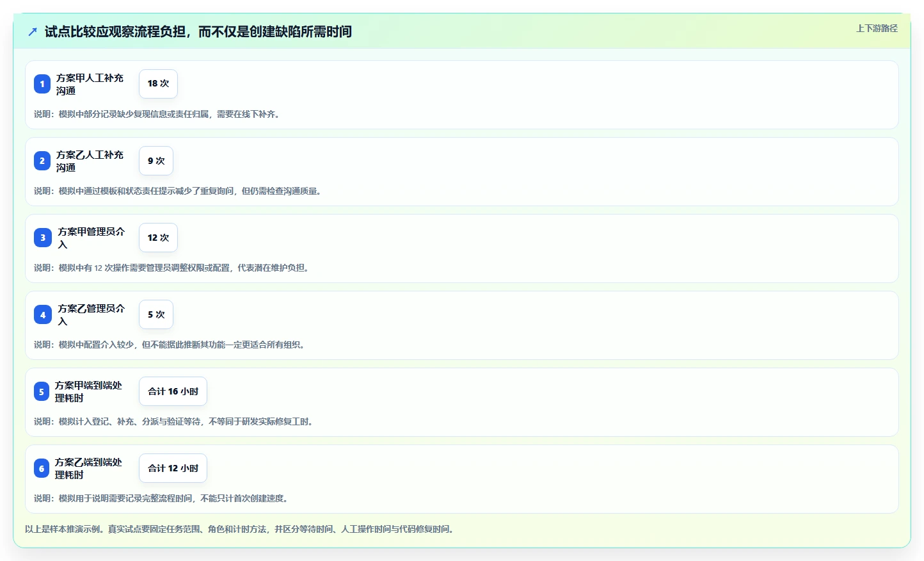This screenshot has height=561, width=924.
Task: Select the number 2 badge for 方案乙人工补充沟通
Action: [42, 161]
